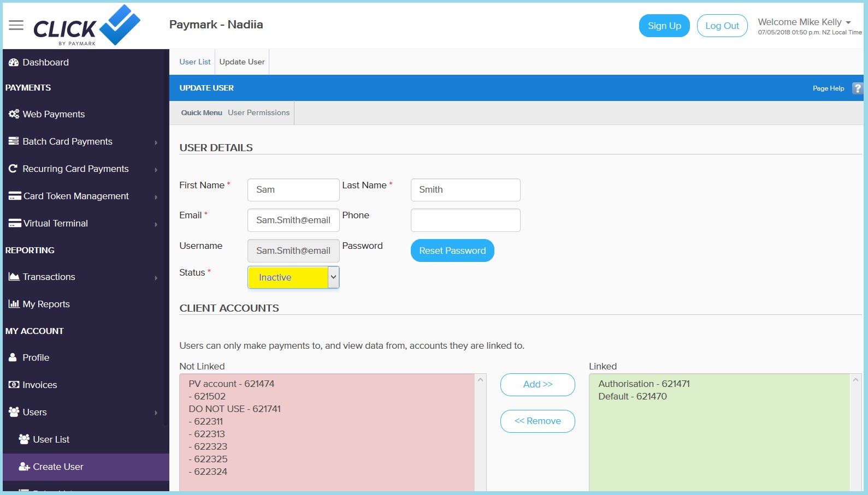
Task: Click the Profile person icon
Action: pyautogui.click(x=13, y=357)
